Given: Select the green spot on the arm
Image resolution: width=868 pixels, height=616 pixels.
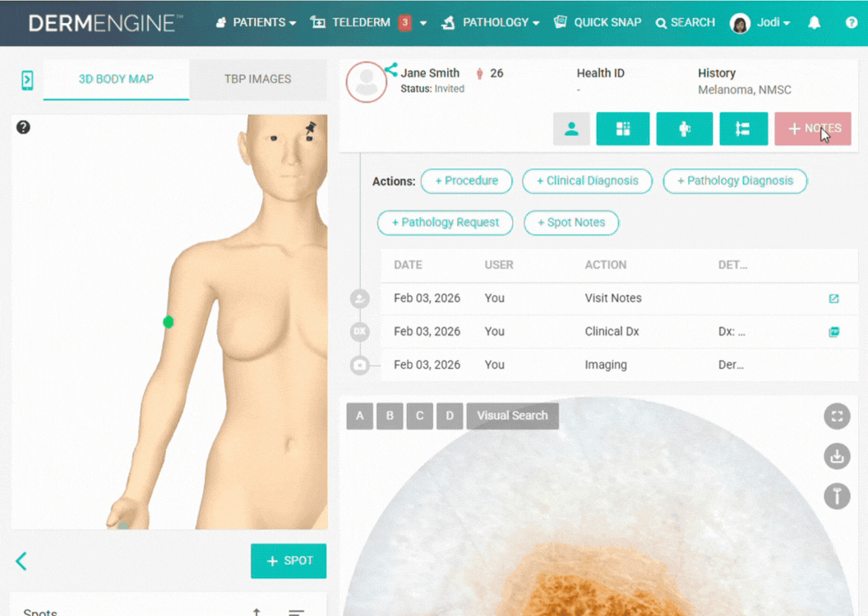Looking at the screenshot, I should [x=169, y=322].
